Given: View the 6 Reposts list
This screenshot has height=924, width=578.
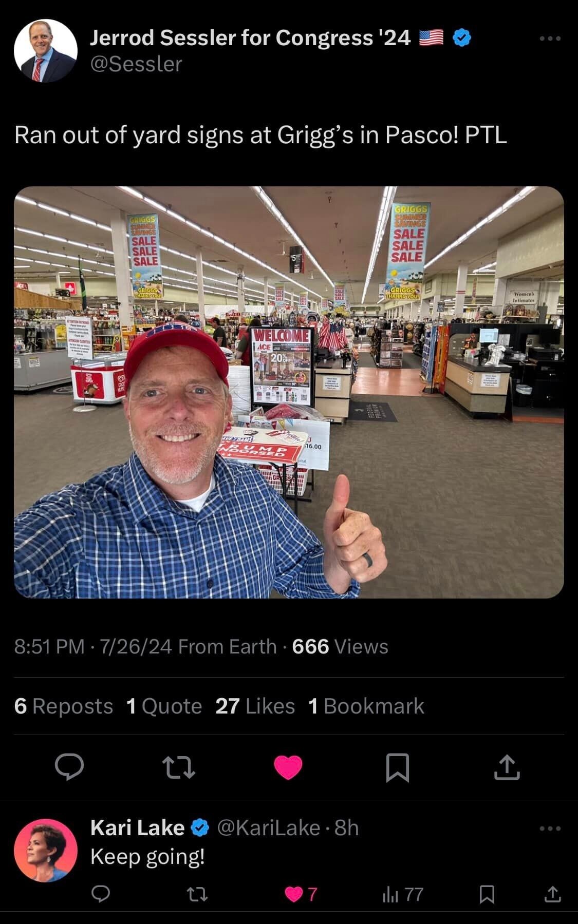Looking at the screenshot, I should pyautogui.click(x=64, y=706).
